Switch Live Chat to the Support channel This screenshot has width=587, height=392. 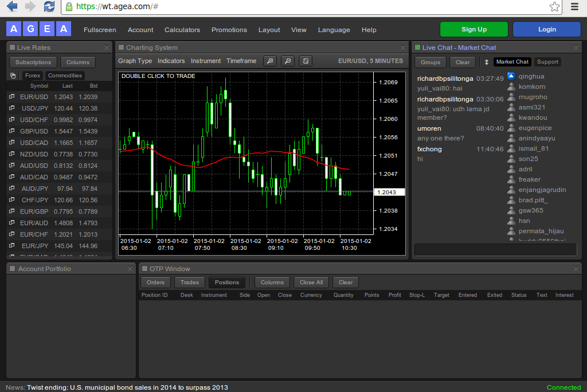(x=547, y=62)
